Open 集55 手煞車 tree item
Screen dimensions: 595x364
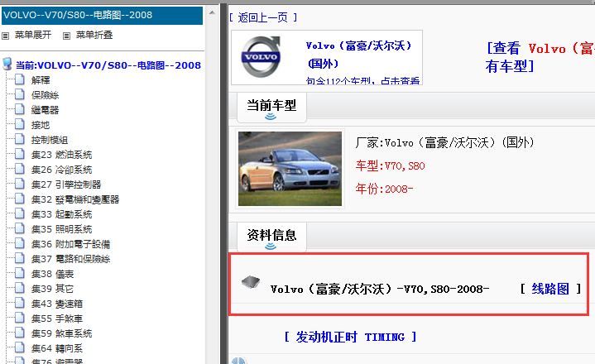click(x=57, y=318)
